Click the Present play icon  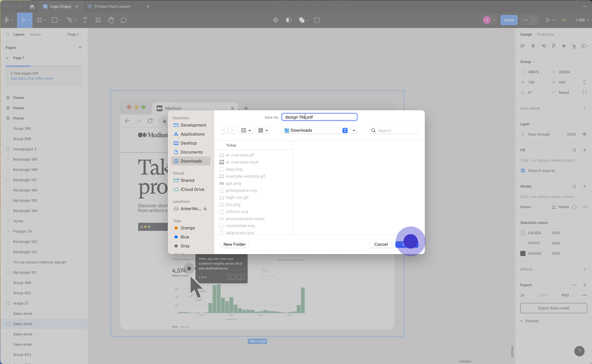coord(548,20)
